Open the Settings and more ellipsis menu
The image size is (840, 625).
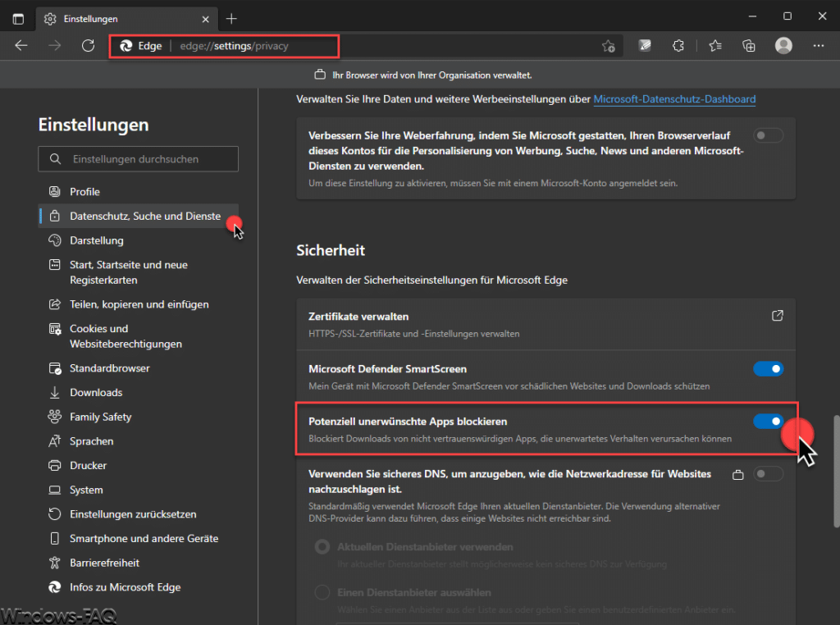pos(819,46)
